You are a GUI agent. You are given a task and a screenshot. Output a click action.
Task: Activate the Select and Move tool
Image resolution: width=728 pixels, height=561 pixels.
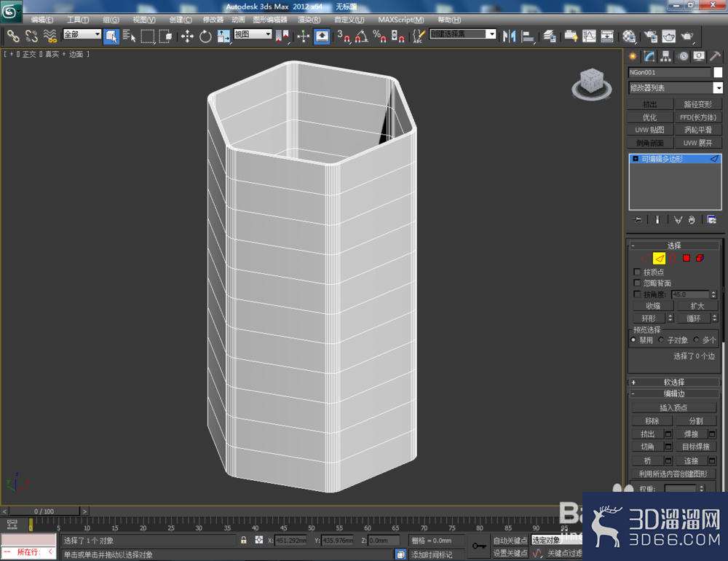(x=187, y=36)
